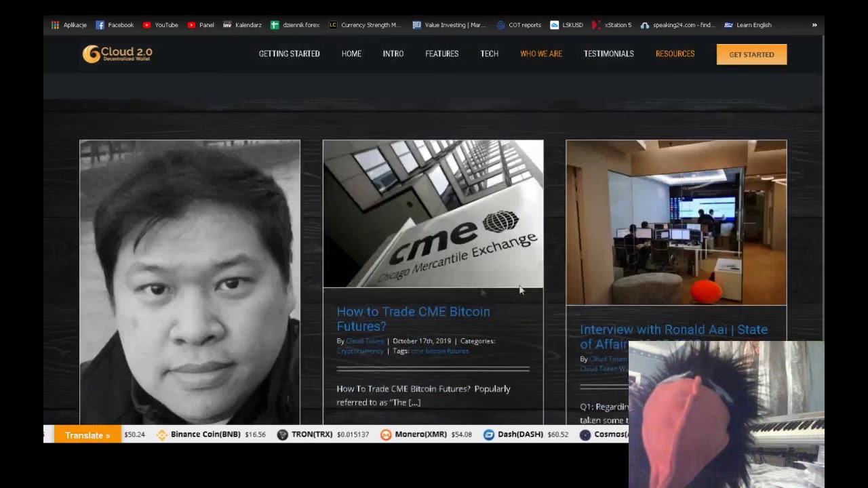Open How to Trade CME Bitcoin Futures article
The width and height of the screenshot is (868, 488).
[414, 319]
